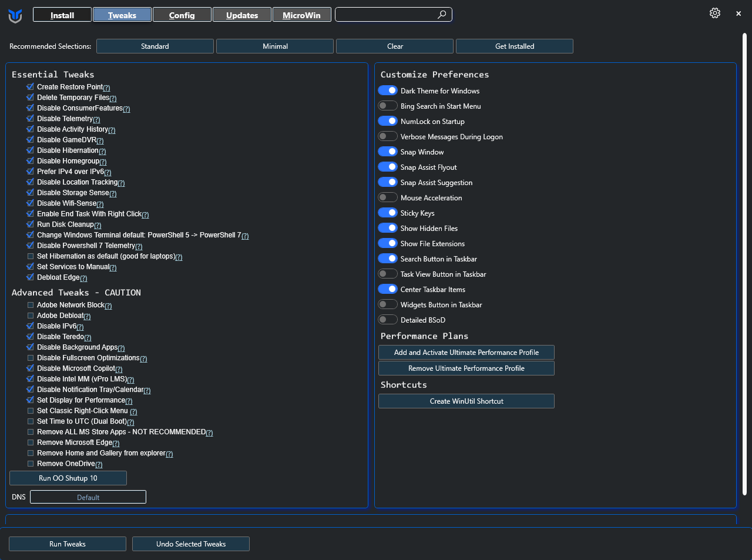
Task: Toggle Disable Telemetry checkbox
Action: pyautogui.click(x=31, y=119)
